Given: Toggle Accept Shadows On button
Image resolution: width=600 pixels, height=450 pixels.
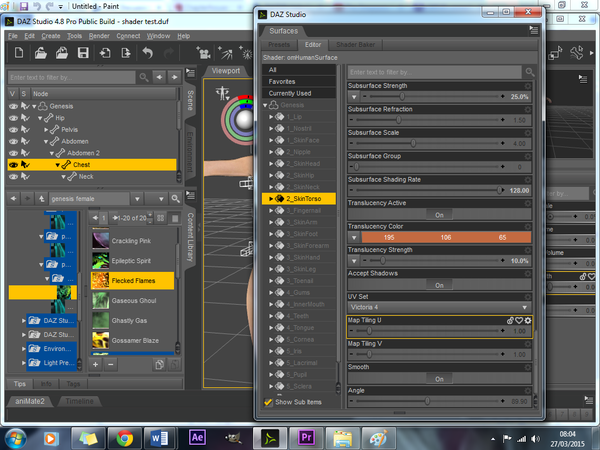Looking at the screenshot, I should (x=439, y=285).
